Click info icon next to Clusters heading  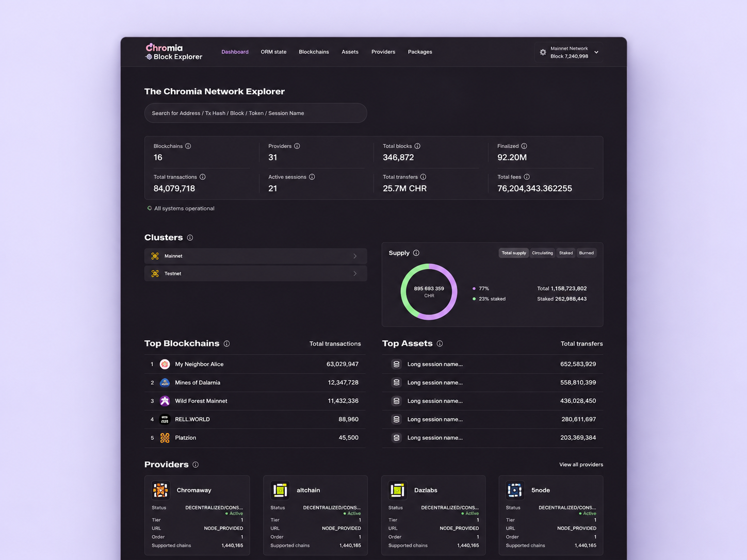tap(190, 238)
